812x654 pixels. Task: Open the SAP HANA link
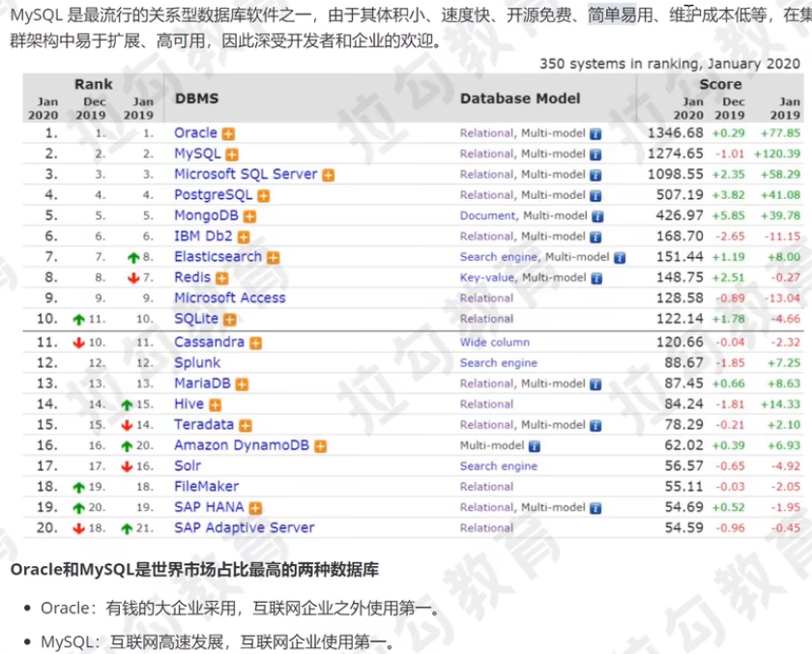(209, 507)
